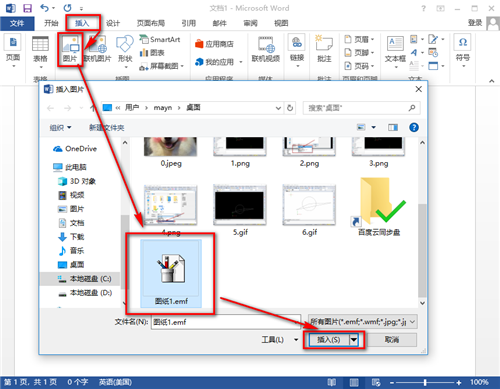This screenshot has height=389, width=500.
Task: Switch to the 视图 (View) tab
Action: tap(281, 23)
